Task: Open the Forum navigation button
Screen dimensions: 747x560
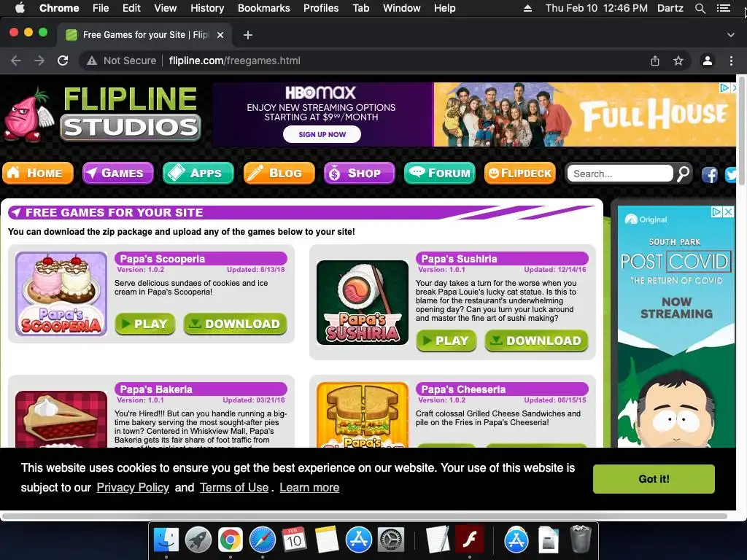Action: tap(440, 173)
